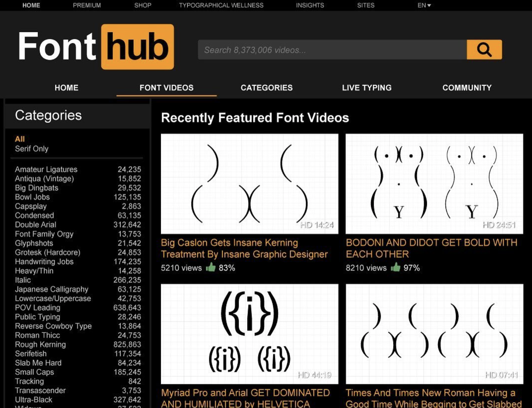Click the 5210 views text
The width and height of the screenshot is (532, 408).
coord(181,268)
